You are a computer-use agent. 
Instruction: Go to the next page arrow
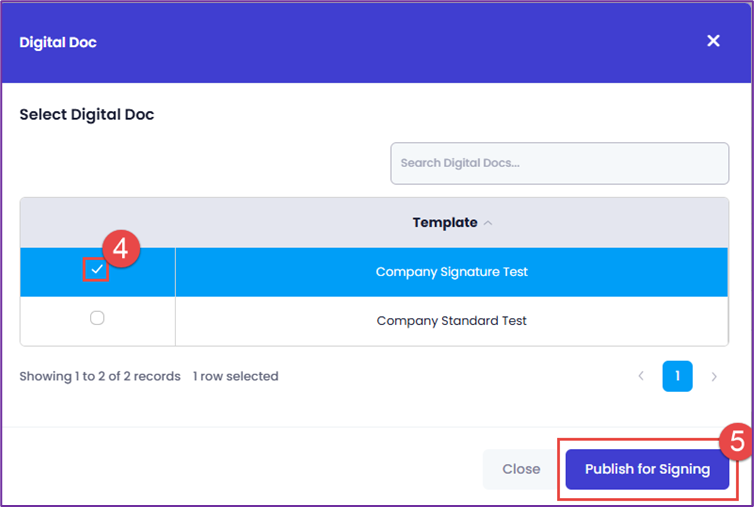(714, 377)
